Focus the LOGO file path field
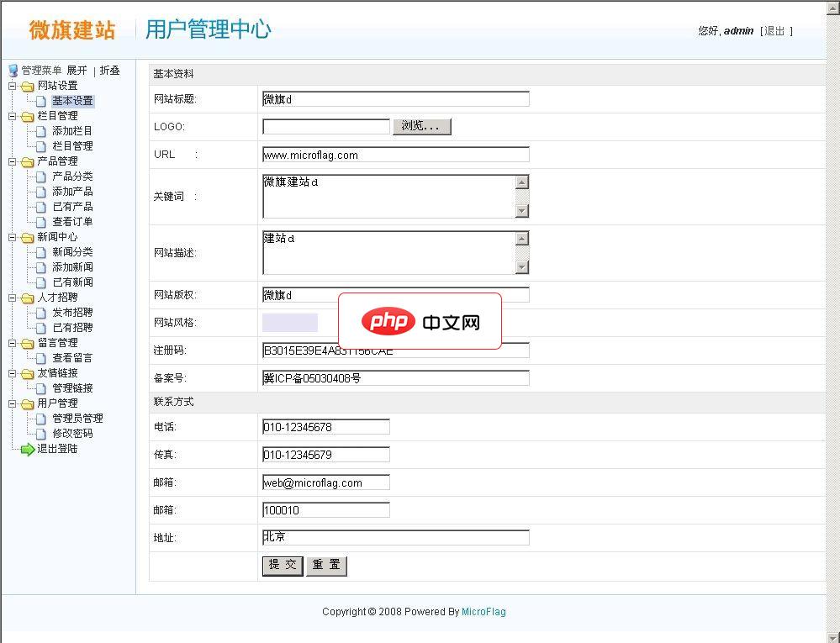840x643 pixels. click(325, 126)
